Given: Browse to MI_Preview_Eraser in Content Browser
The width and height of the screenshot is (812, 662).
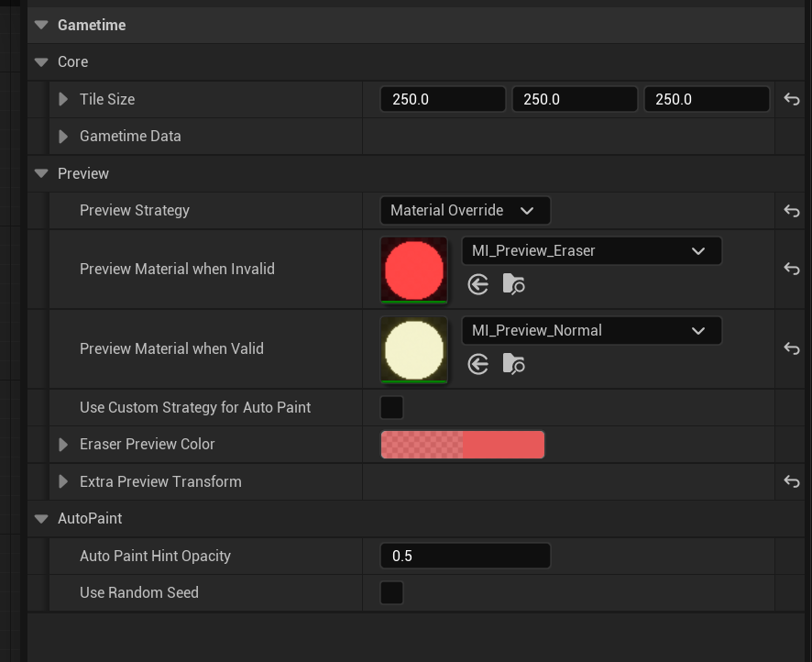Looking at the screenshot, I should coord(513,284).
